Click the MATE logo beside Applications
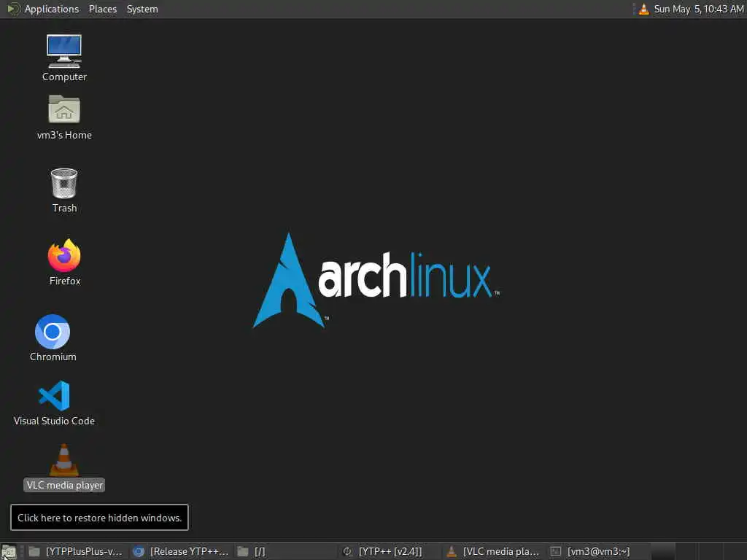747x560 pixels. 13,9
